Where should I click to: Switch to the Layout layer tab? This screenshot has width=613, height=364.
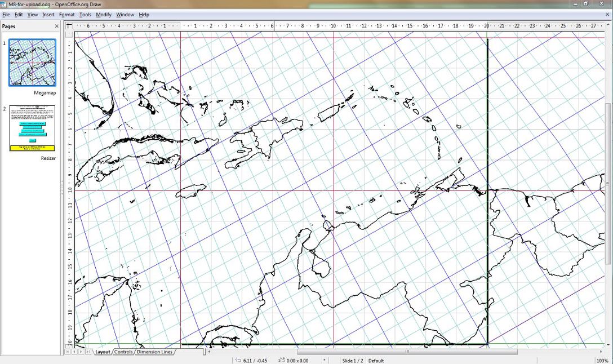[103, 352]
